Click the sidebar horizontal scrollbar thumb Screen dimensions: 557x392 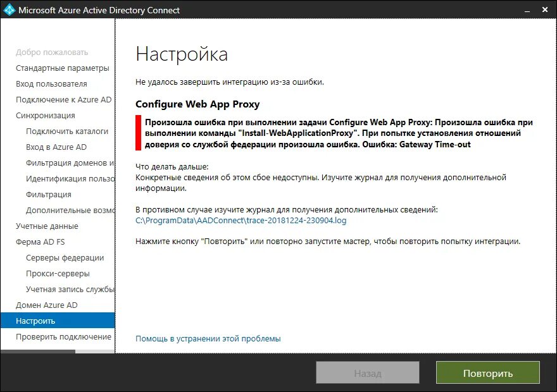38,352
